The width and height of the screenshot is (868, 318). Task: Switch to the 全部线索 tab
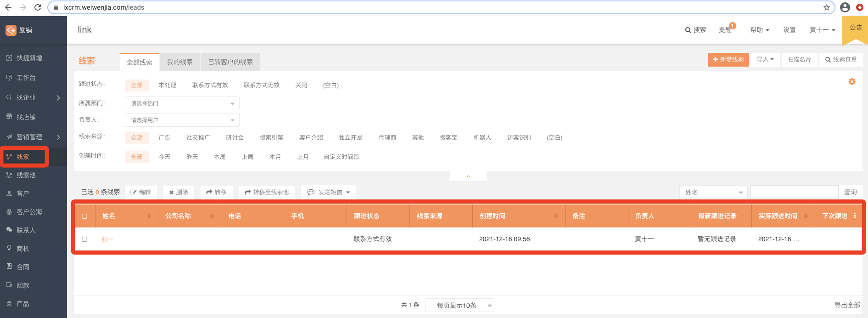click(x=140, y=62)
